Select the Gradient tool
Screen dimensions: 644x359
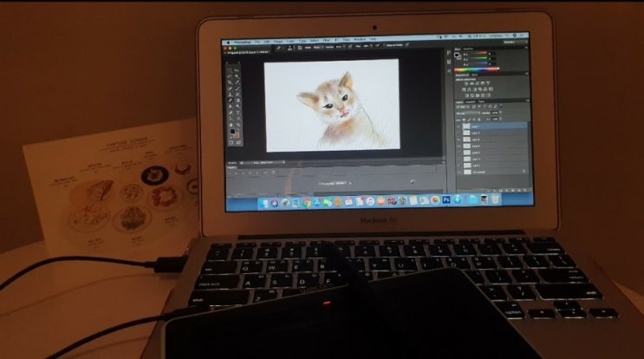pyautogui.click(x=237, y=101)
